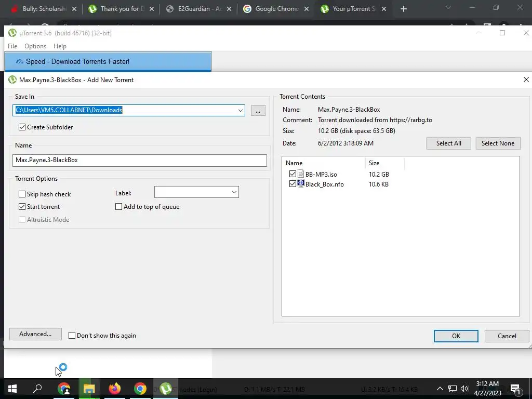Close the Your µTorrent browser tab

pyautogui.click(x=384, y=9)
